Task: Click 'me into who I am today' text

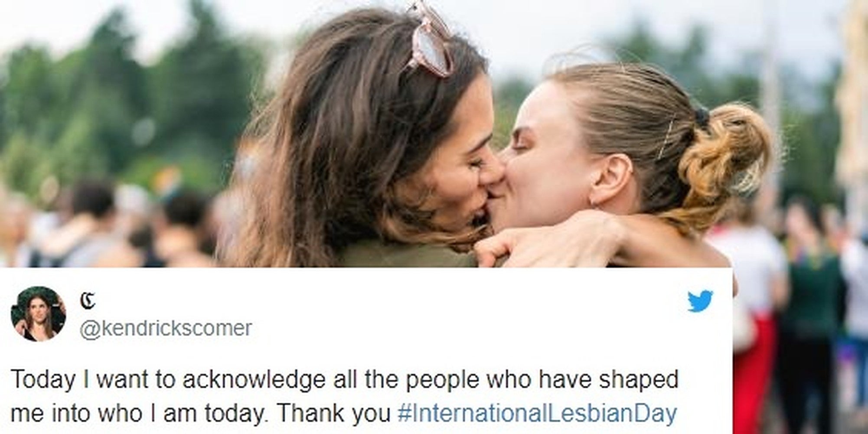Action: coord(142,413)
